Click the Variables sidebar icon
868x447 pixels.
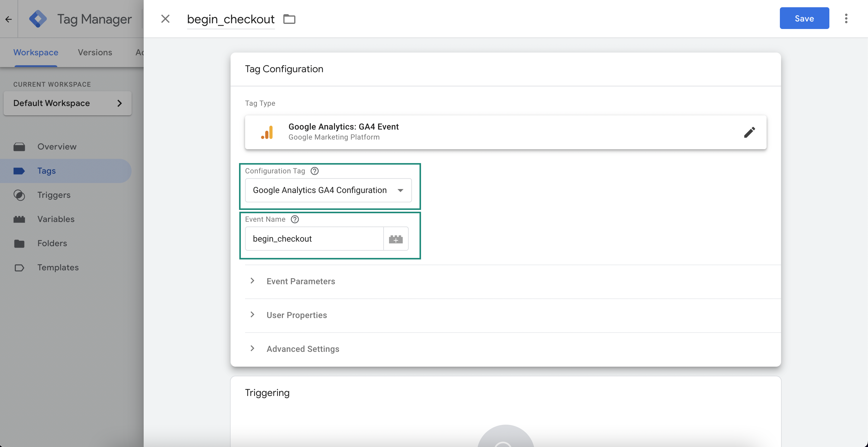pyautogui.click(x=19, y=220)
